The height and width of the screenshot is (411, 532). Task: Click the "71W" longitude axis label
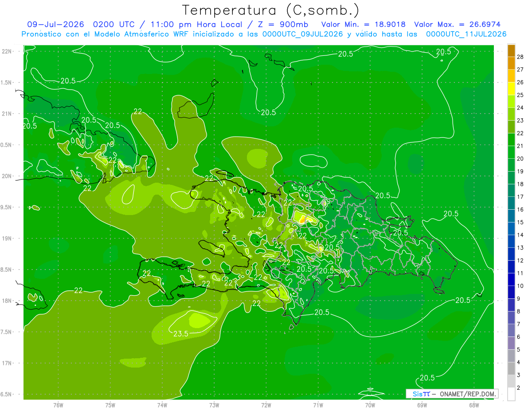[x=318, y=405]
